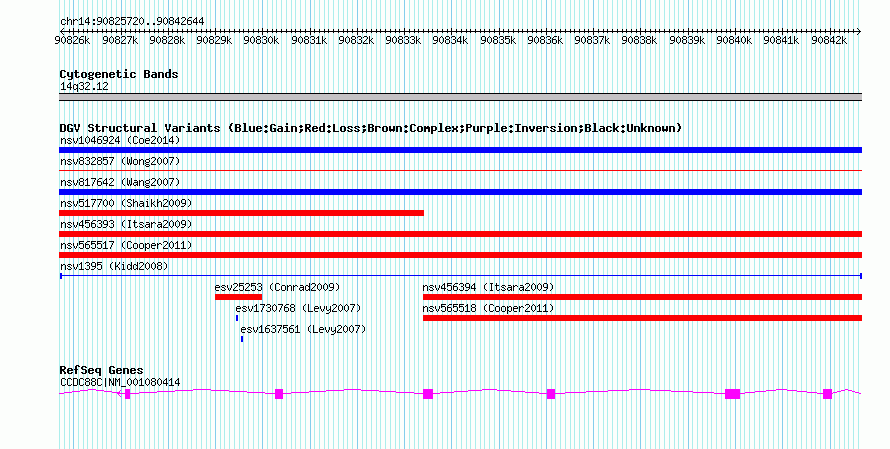Open variant nsv565518 (Cooper2011) label
This screenshot has height=449, width=890.
488,308
